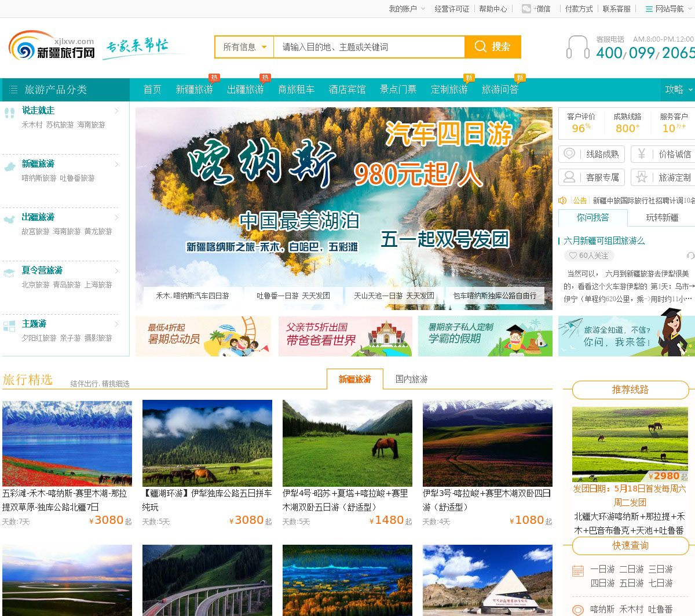Select the 三日游 quick query link
695x616 pixels.
660,569
